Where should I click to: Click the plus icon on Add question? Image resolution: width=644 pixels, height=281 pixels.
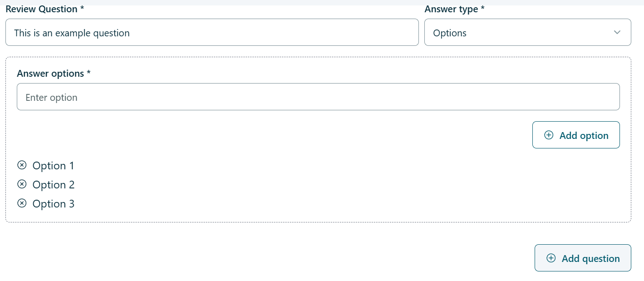pos(551,258)
